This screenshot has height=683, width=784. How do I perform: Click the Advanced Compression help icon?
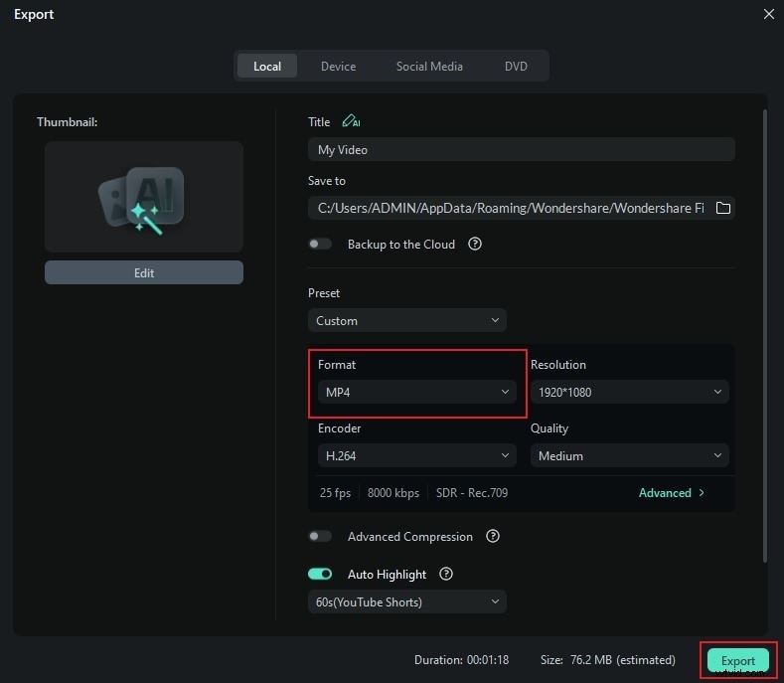click(x=493, y=536)
